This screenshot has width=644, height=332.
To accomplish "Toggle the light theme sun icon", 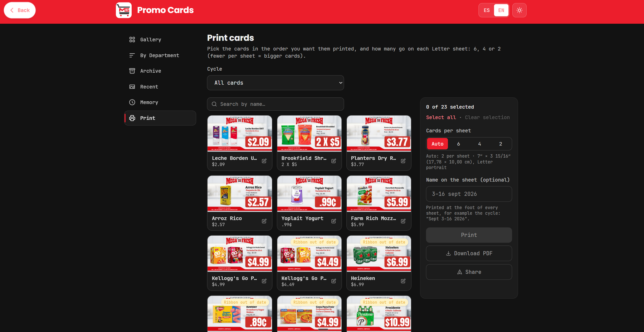I will point(519,10).
